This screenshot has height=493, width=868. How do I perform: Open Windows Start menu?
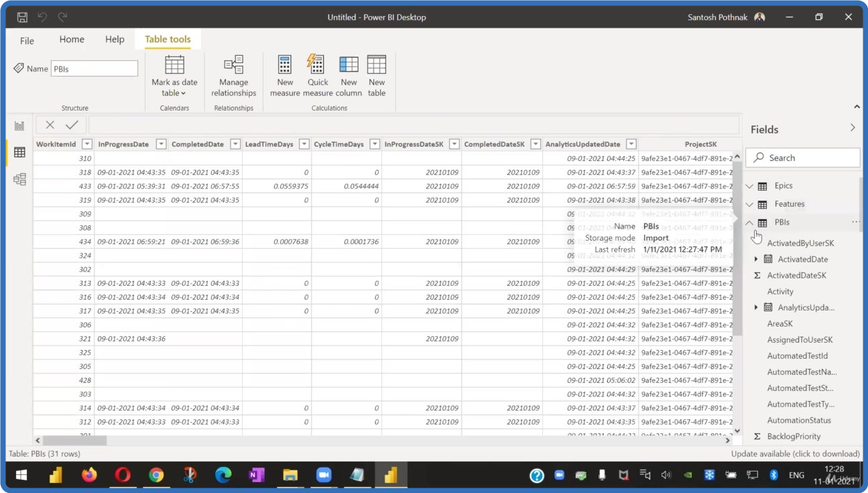coord(21,476)
